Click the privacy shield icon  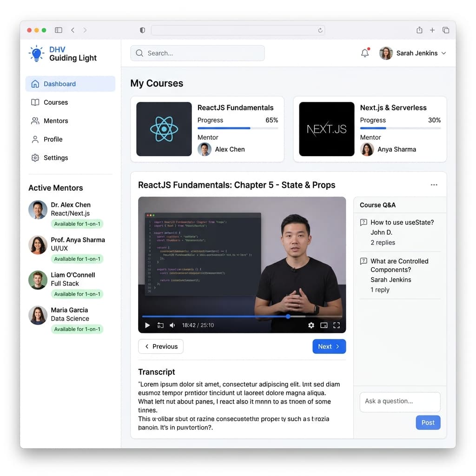142,30
